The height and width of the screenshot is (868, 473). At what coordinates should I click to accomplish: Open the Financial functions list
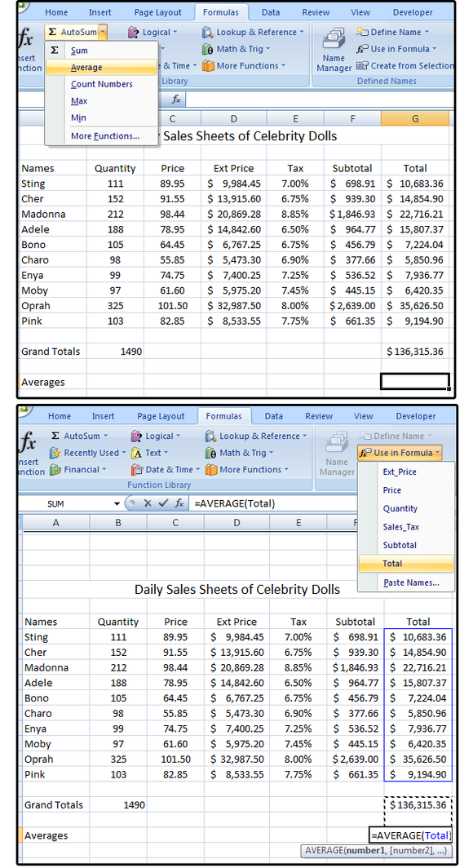77,469
